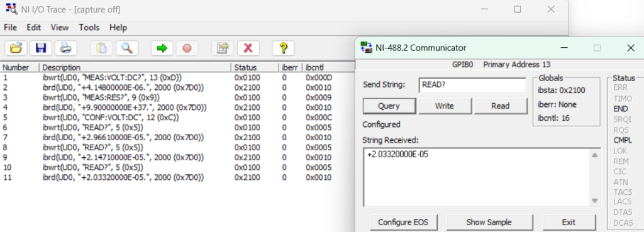Click String Received scrollbar up arrow
644x232 pixels.
pyautogui.click(x=594, y=155)
